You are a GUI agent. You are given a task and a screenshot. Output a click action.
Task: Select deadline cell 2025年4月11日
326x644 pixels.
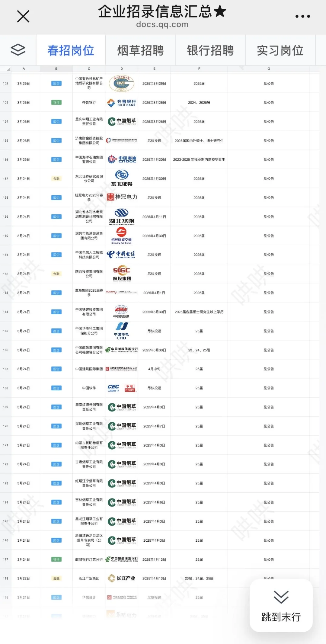154,217
